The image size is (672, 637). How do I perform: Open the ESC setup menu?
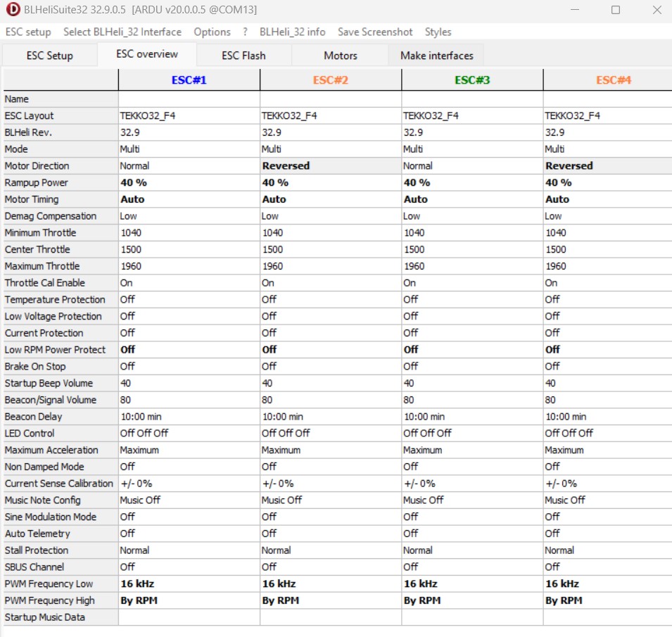click(x=28, y=32)
